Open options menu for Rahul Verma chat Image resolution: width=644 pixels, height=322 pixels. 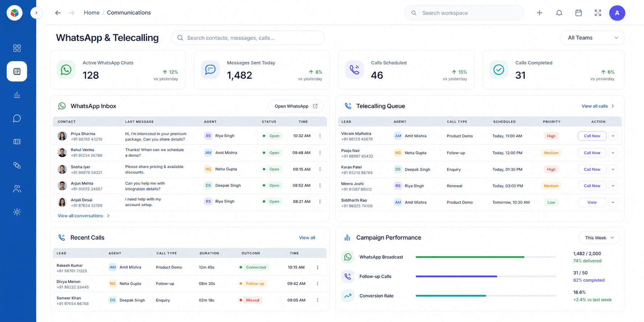pos(320,153)
